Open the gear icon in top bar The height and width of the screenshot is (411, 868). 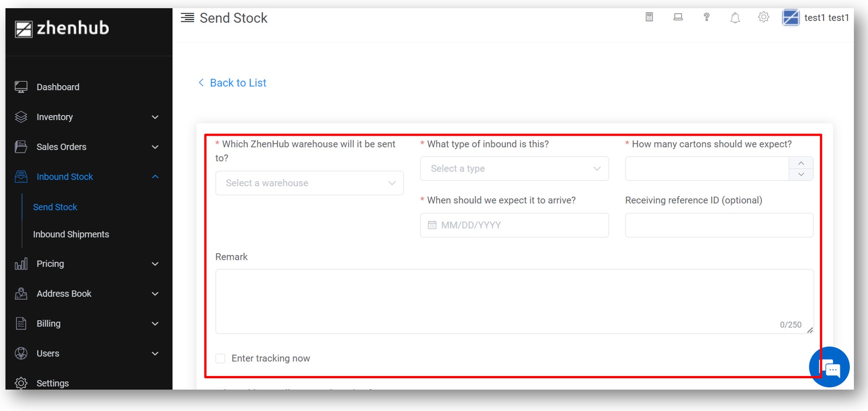click(763, 17)
